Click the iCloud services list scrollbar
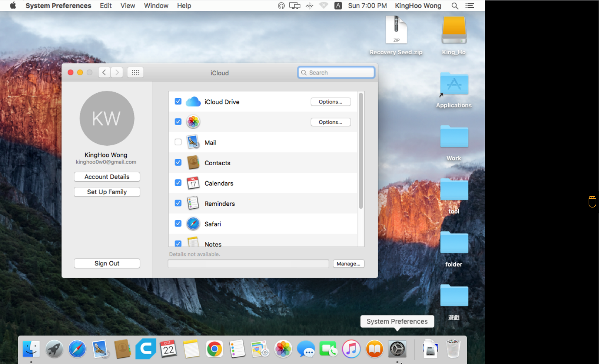 [x=361, y=151]
